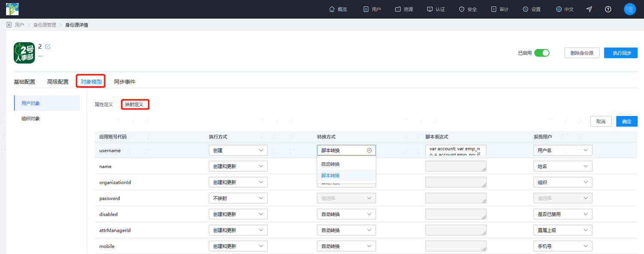Click the username 脚本表达式 text field
This screenshot has width=644, height=254.
coord(456,150)
